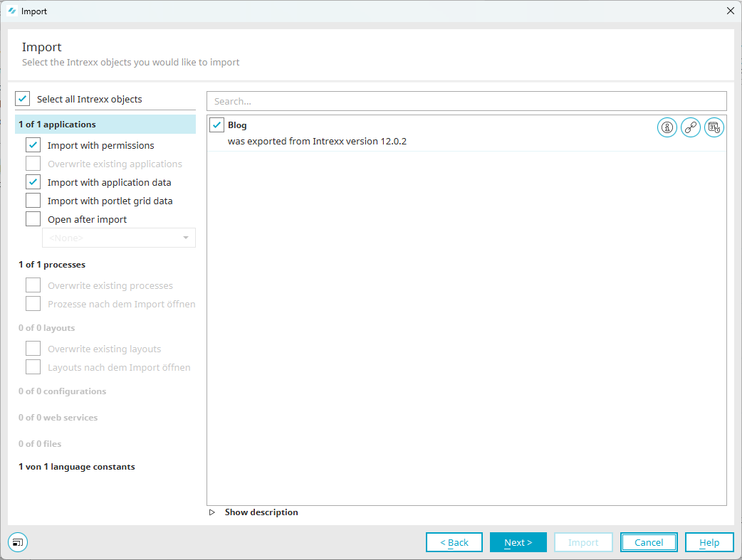The width and height of the screenshot is (742, 560).
Task: Open Help for the import dialog
Action: tap(709, 542)
